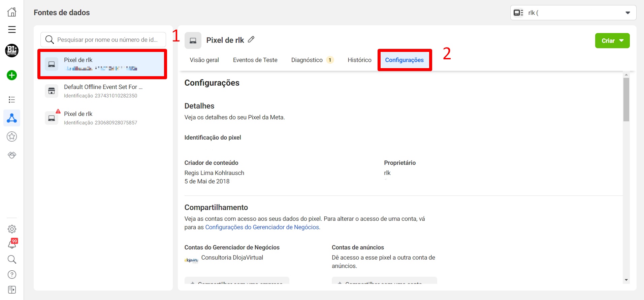The image size is (644, 300).
Task: Select Pixel de rlk with warning badge
Action: [102, 118]
